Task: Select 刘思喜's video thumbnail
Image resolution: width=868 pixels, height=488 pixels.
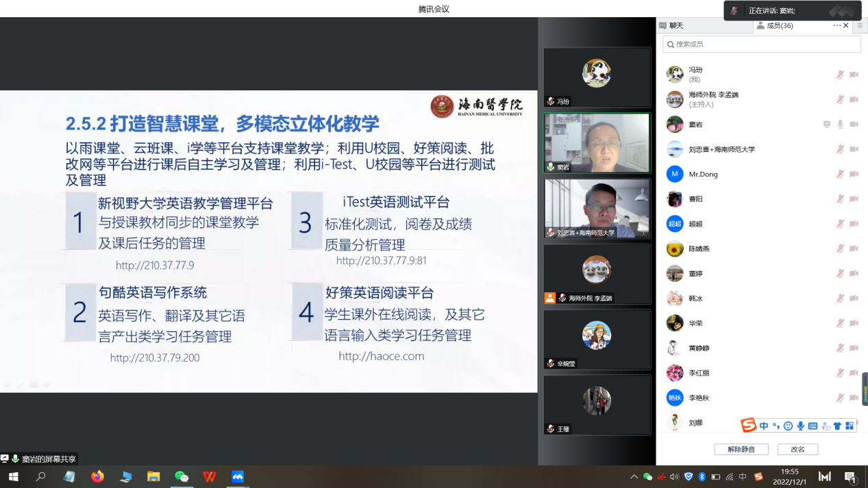Action: [597, 208]
